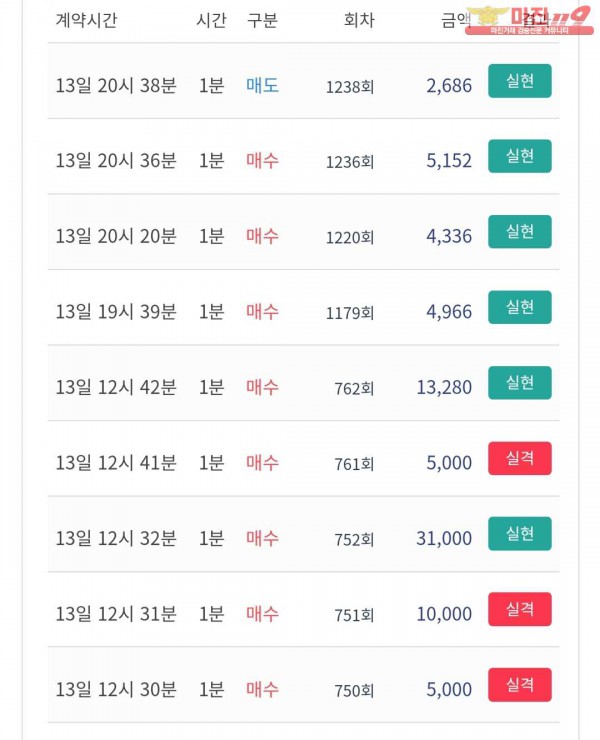Select the blue 매도 label in the first row
Screen dimensions: 600x740
pyautogui.click(x=262, y=85)
